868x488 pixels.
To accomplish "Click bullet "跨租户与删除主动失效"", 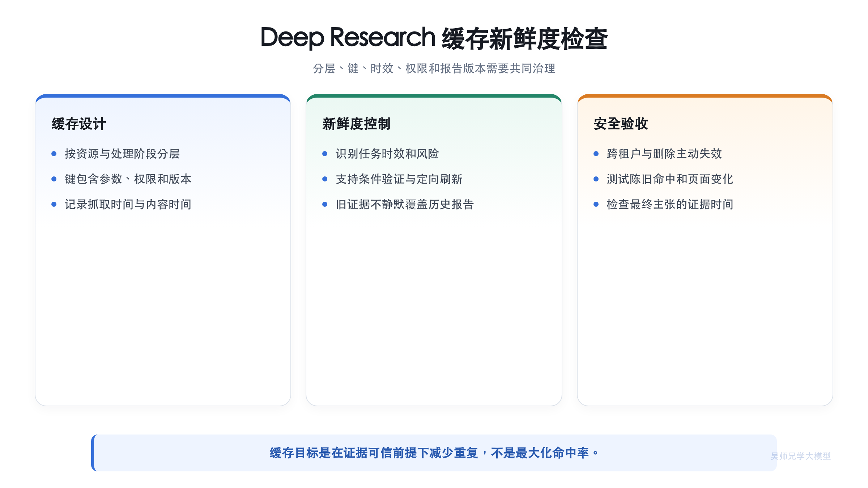I will 664,154.
